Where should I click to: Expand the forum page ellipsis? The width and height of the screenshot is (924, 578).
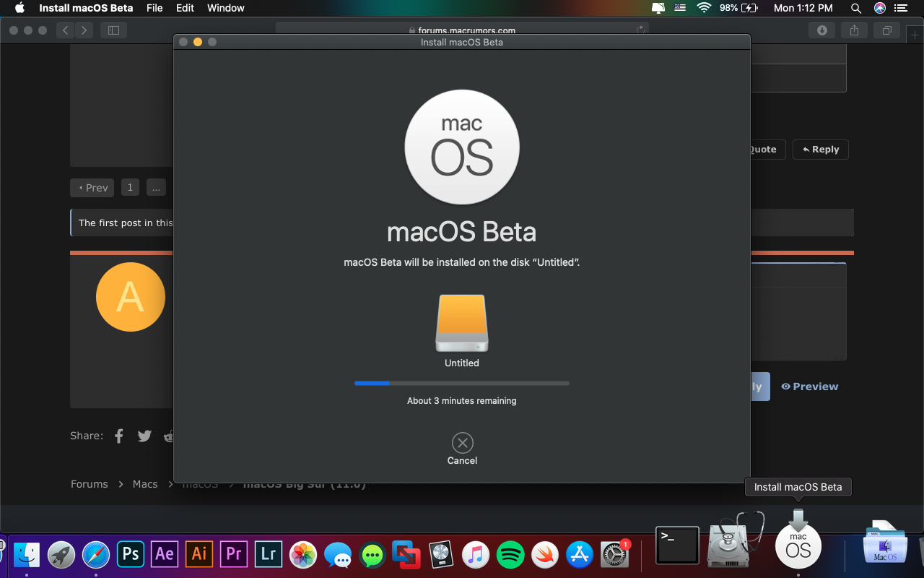(156, 188)
